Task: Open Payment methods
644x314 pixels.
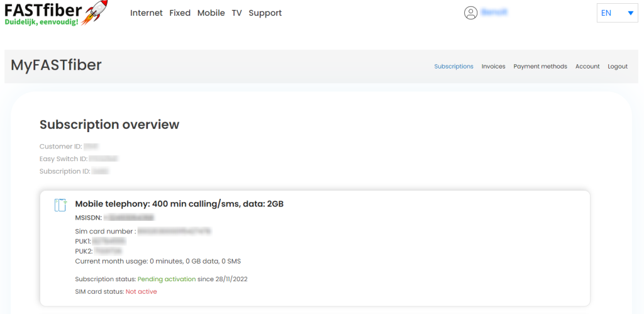Action: coord(540,66)
